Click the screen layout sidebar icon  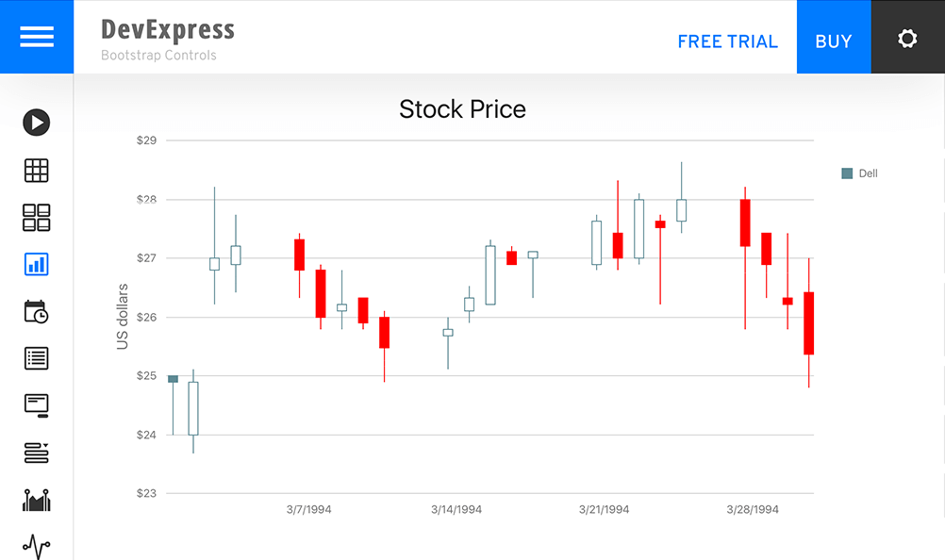pyautogui.click(x=37, y=405)
